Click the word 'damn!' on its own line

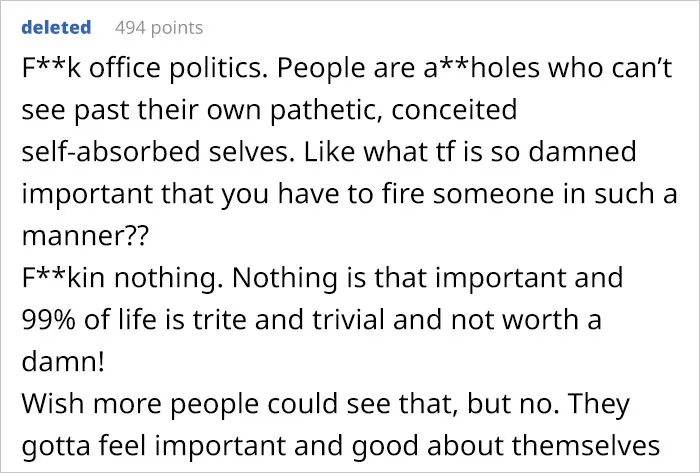pyautogui.click(x=63, y=362)
